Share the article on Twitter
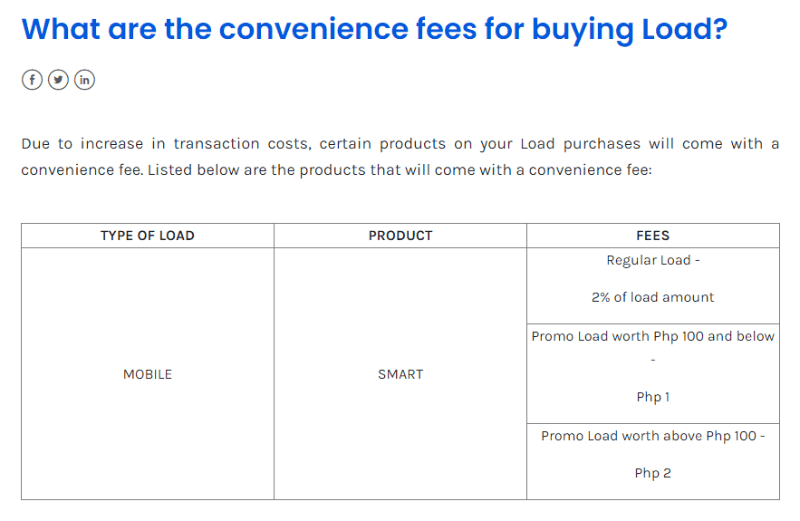 [58, 80]
